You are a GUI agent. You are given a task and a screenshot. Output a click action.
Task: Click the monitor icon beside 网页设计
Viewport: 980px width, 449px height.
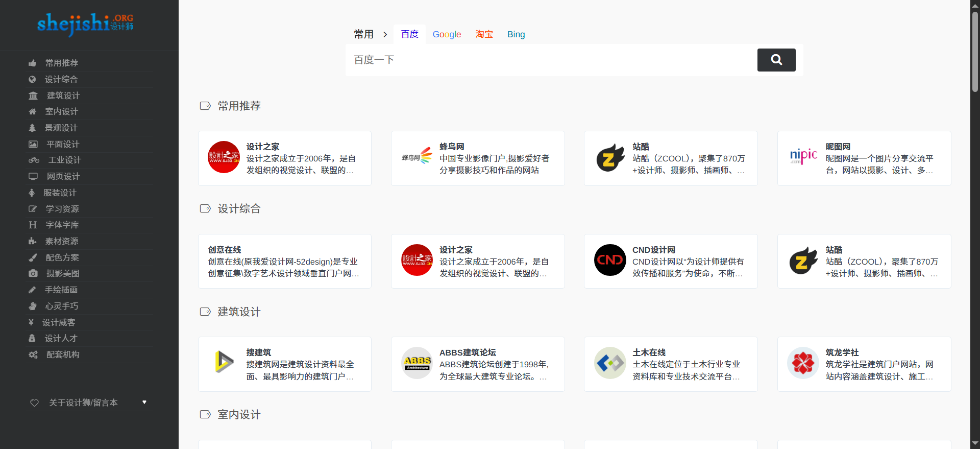(x=33, y=176)
